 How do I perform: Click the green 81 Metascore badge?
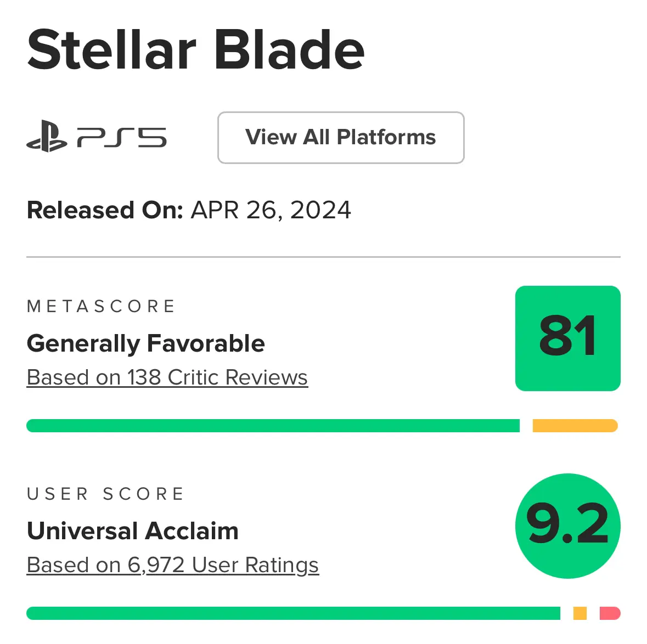click(568, 338)
